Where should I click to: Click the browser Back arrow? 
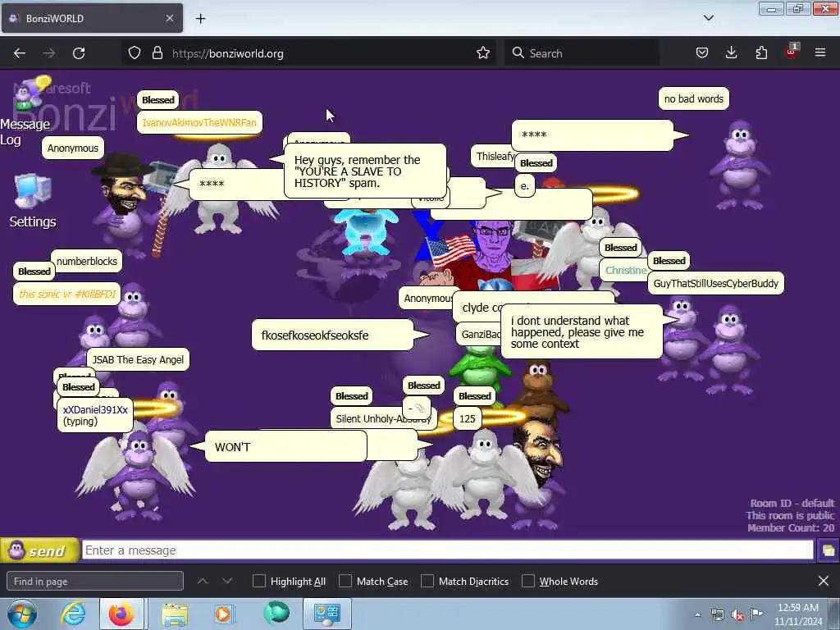(x=20, y=53)
